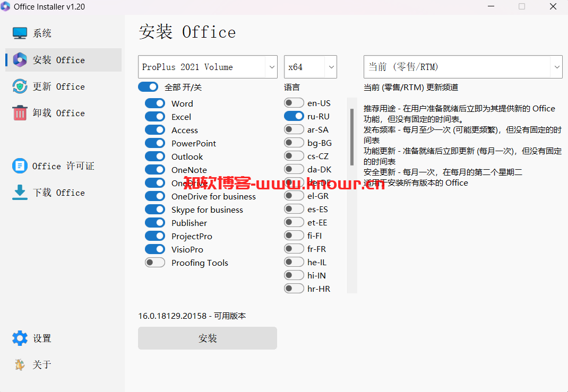Open the x64 architecture dropdown
Image resolution: width=568 pixels, height=392 pixels.
[311, 67]
